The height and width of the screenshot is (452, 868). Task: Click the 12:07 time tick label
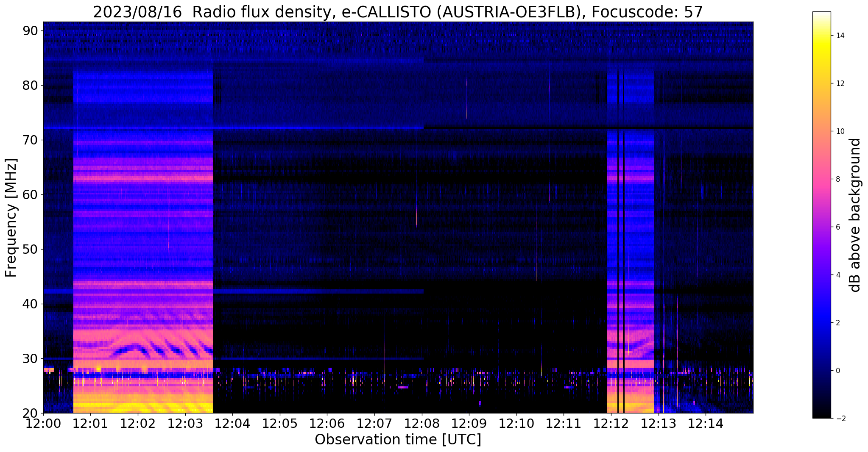(374, 423)
